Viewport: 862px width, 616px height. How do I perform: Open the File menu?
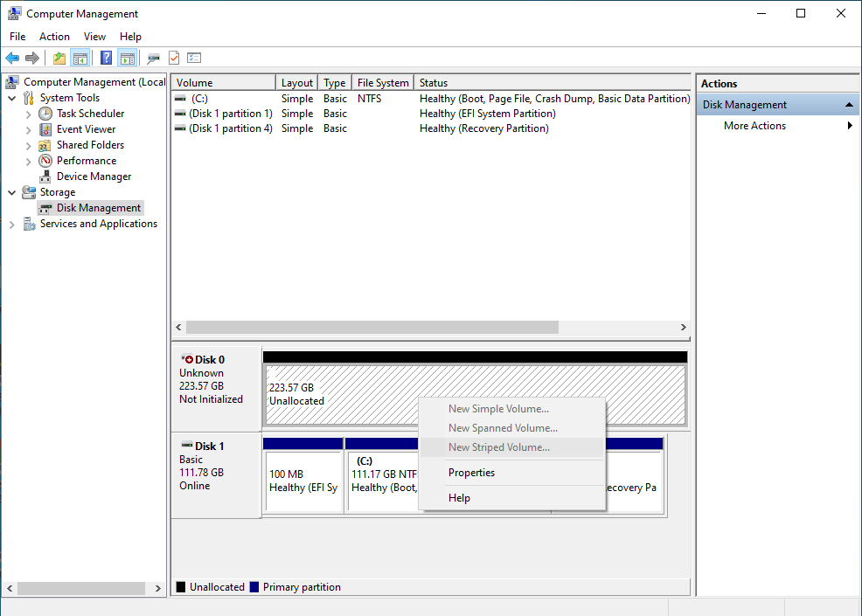click(17, 37)
